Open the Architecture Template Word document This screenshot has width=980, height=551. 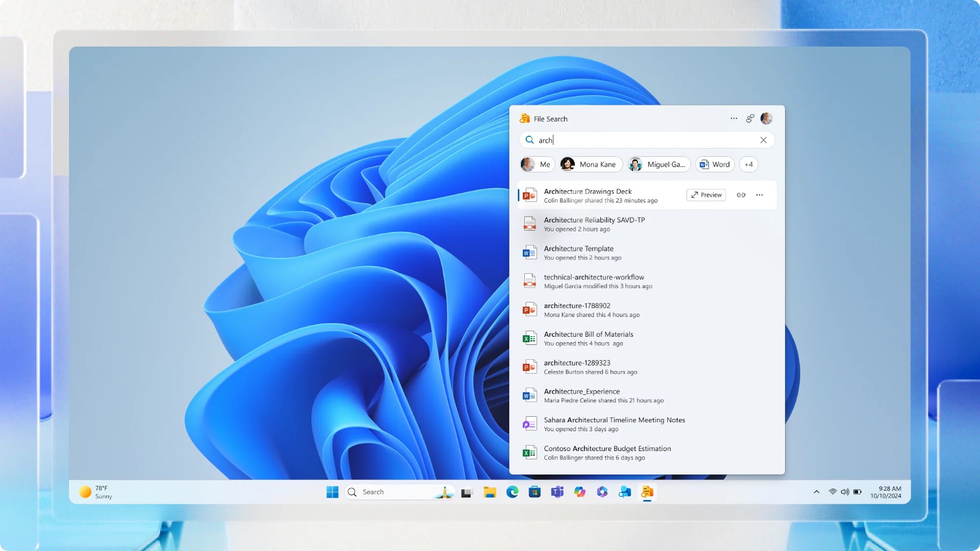pyautogui.click(x=578, y=249)
